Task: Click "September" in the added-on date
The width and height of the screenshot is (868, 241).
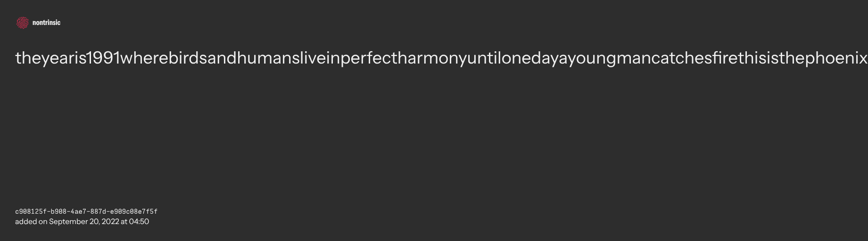Action: click(68, 222)
